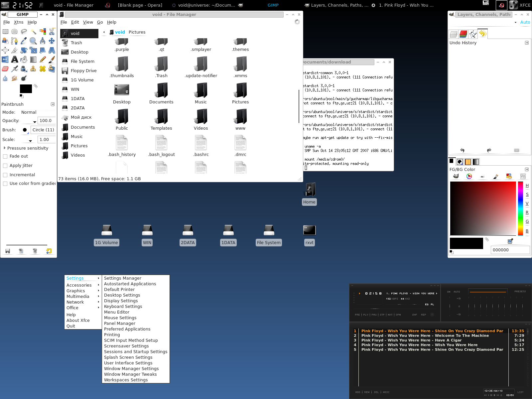Select the Move tool in GIMP toolbox

click(52, 41)
